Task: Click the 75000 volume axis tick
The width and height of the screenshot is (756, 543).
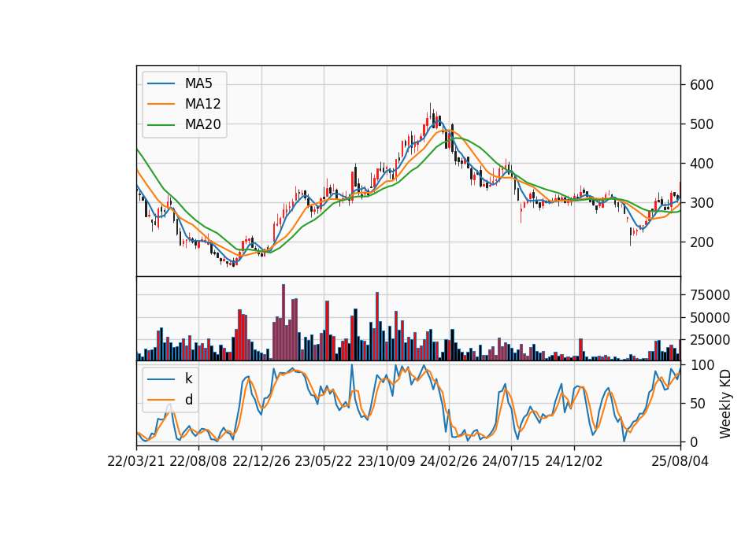Action: 710,295
